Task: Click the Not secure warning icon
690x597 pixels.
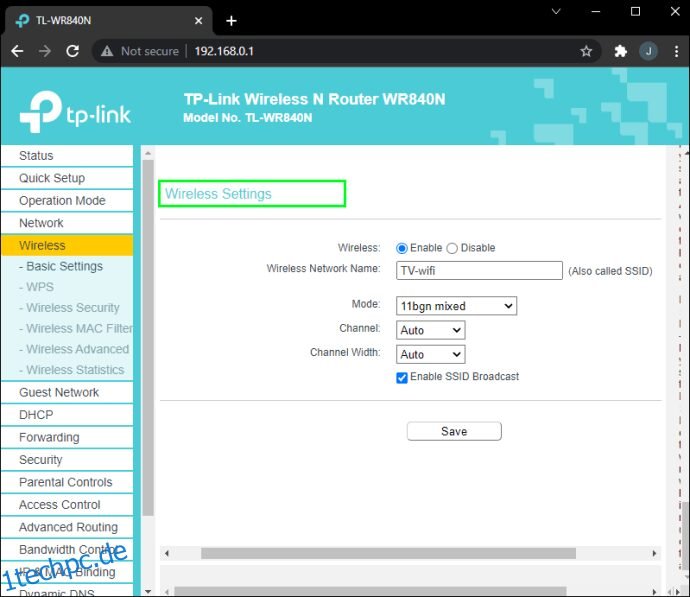Action: click(107, 51)
